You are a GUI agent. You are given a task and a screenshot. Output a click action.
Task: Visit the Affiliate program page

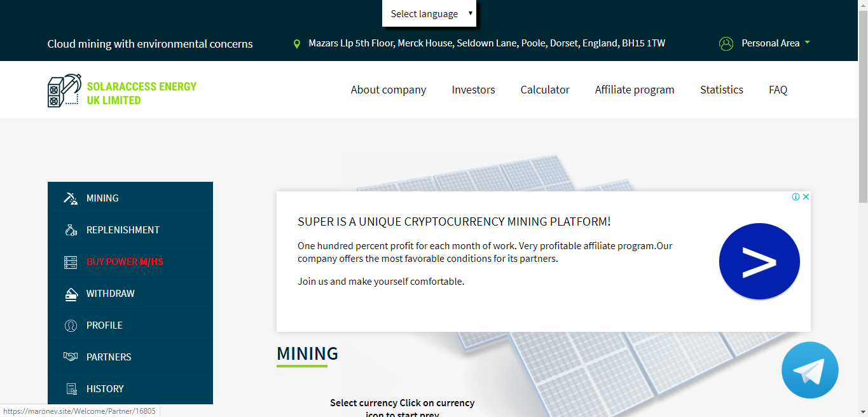[x=634, y=90]
